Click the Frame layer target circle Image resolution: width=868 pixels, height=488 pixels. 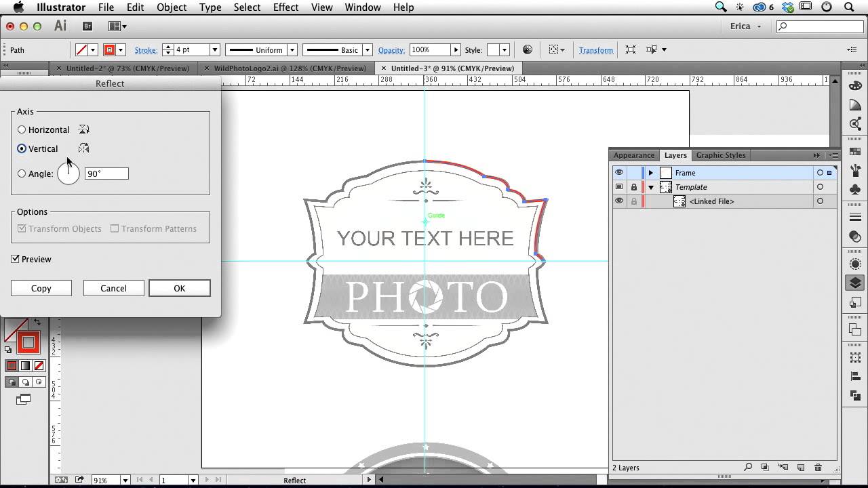tap(820, 173)
